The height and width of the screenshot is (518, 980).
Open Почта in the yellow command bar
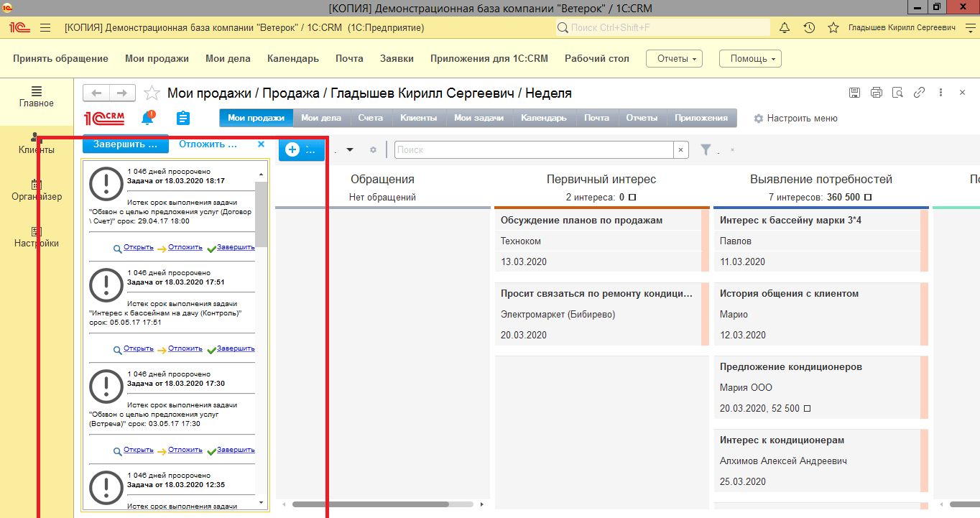[x=349, y=58]
